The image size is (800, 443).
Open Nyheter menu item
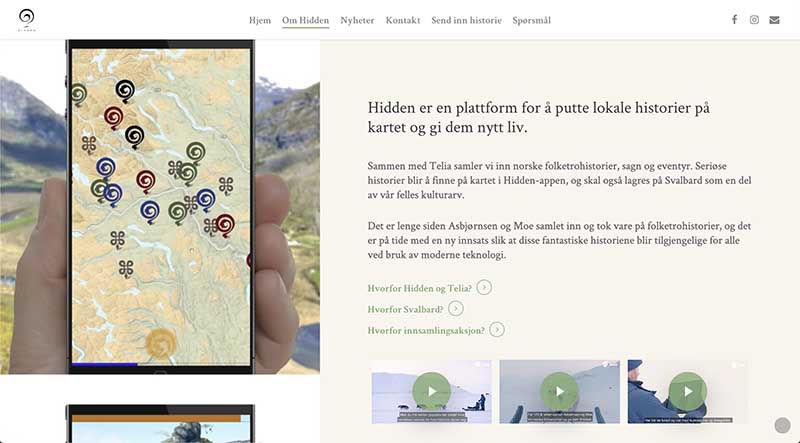(357, 20)
